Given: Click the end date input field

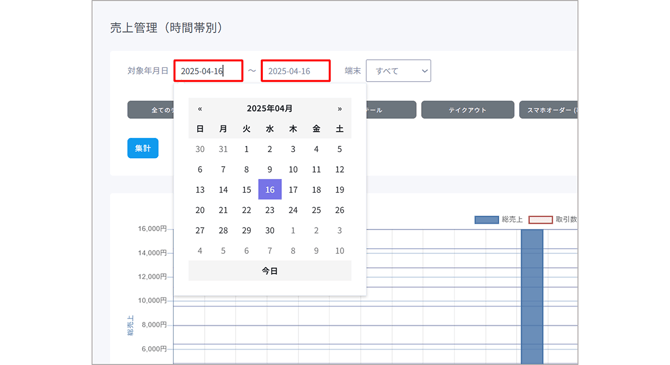Looking at the screenshot, I should pos(296,71).
